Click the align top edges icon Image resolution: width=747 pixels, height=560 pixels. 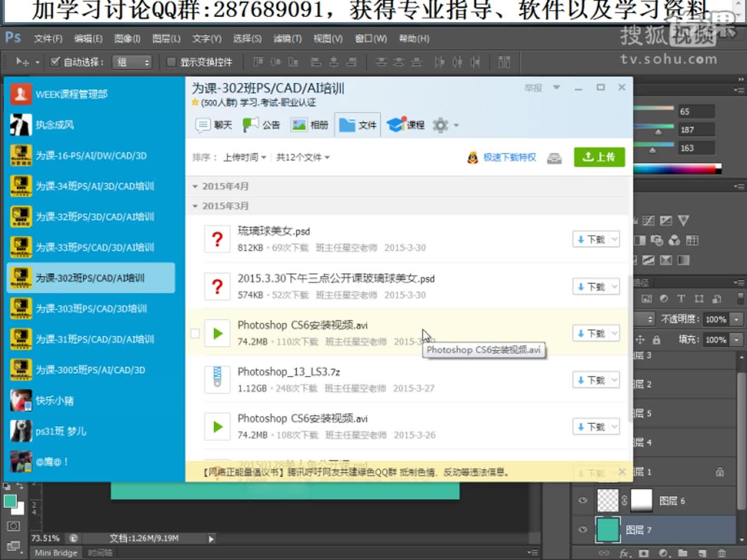258,62
